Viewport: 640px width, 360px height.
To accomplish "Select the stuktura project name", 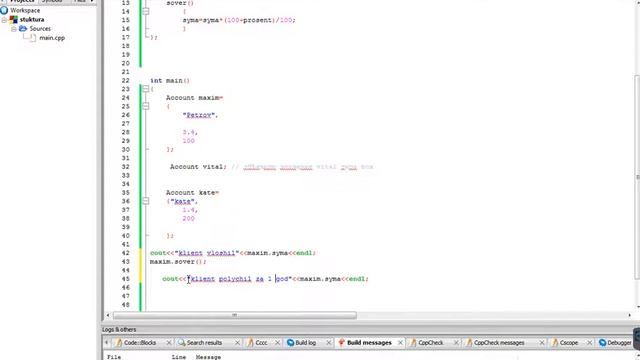I will pyautogui.click(x=32, y=20).
